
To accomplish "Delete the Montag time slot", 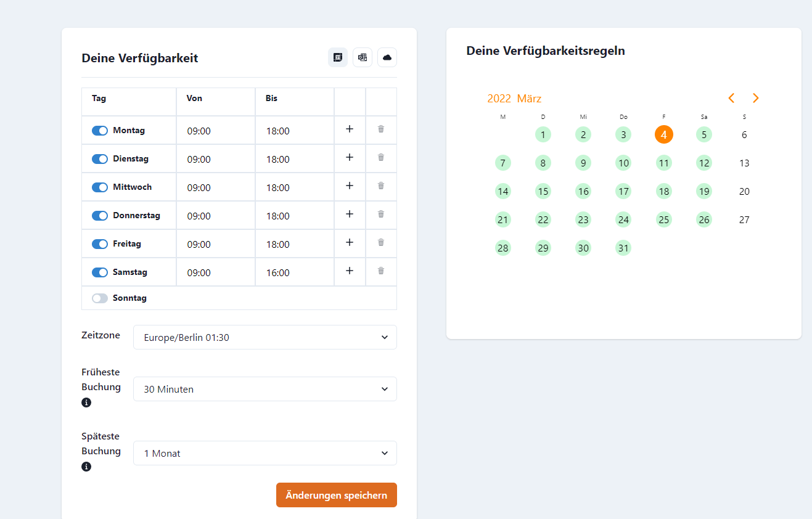I will point(381,129).
